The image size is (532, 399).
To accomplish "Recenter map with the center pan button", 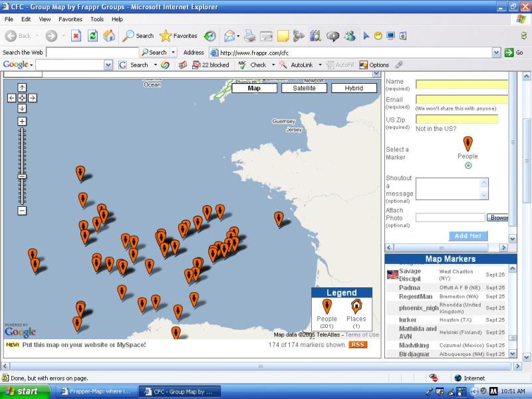I will (x=22, y=98).
